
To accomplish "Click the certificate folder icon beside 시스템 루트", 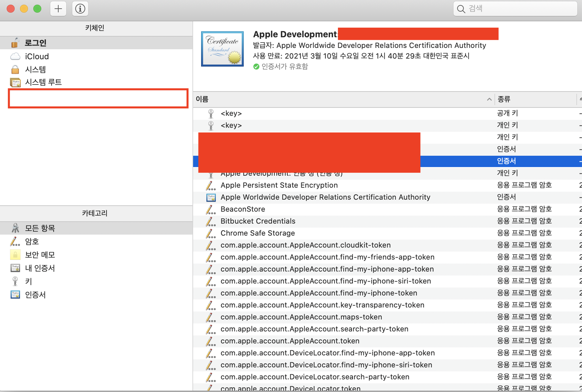I will (15, 82).
